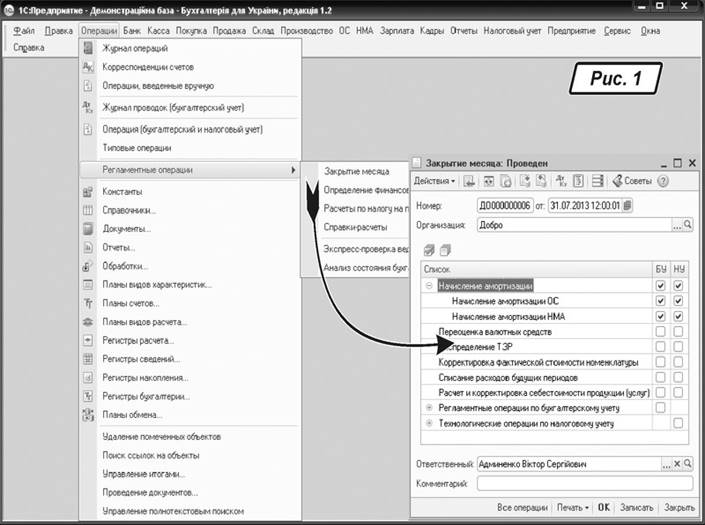Open the Печать dropdown button
The height and width of the screenshot is (525, 705).
[573, 507]
